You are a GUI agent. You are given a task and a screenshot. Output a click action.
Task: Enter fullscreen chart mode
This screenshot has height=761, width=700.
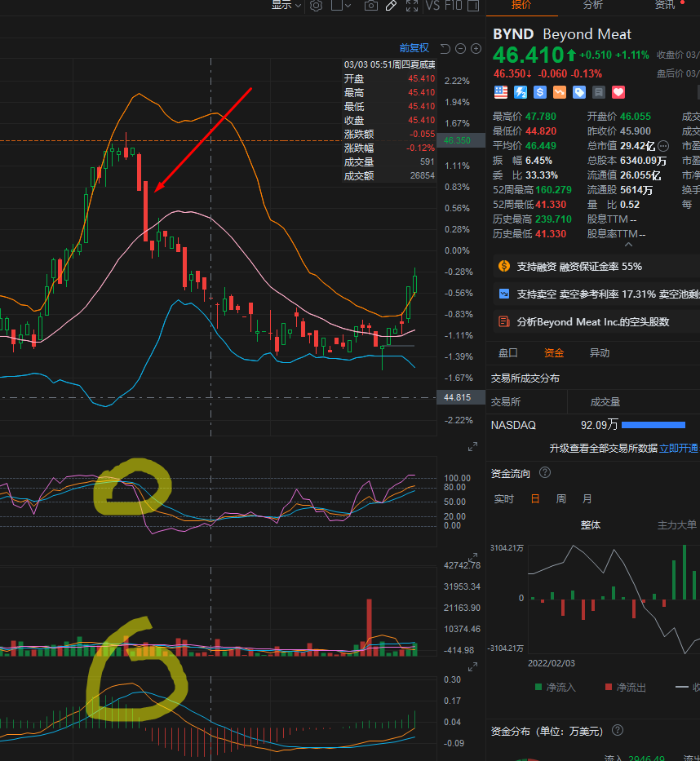click(x=412, y=6)
